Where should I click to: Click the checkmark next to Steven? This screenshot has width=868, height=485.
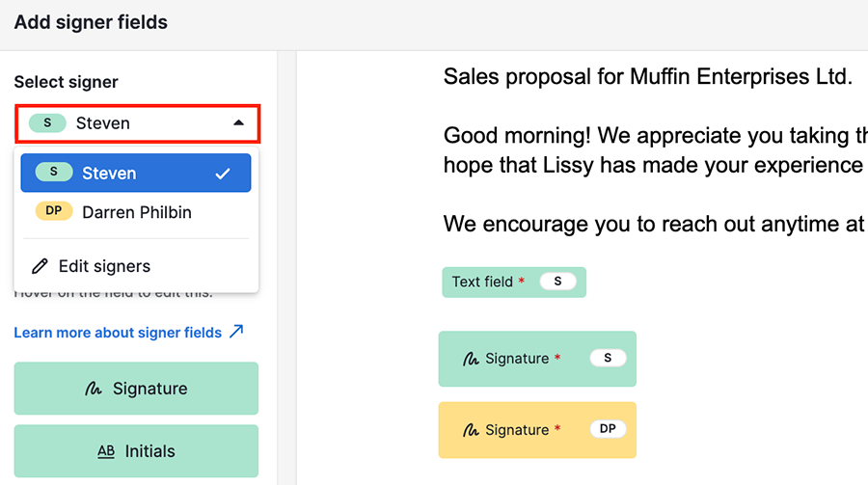click(x=223, y=174)
